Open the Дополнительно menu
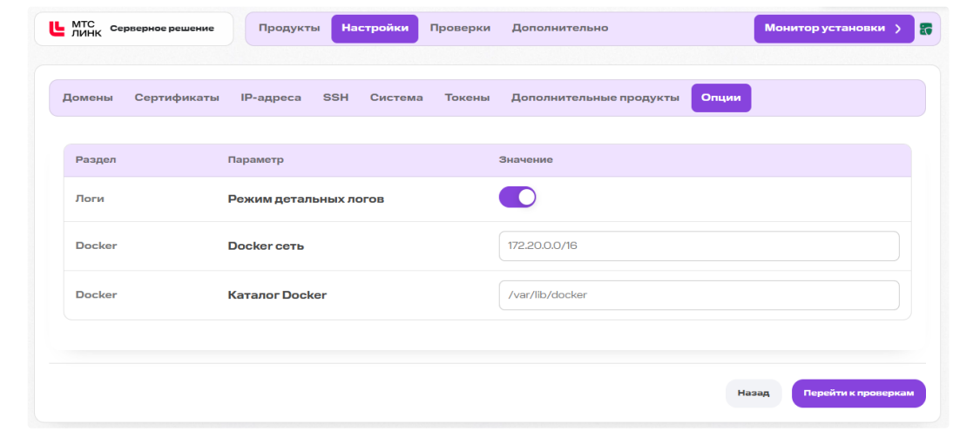This screenshot has width=980, height=438. click(x=560, y=28)
